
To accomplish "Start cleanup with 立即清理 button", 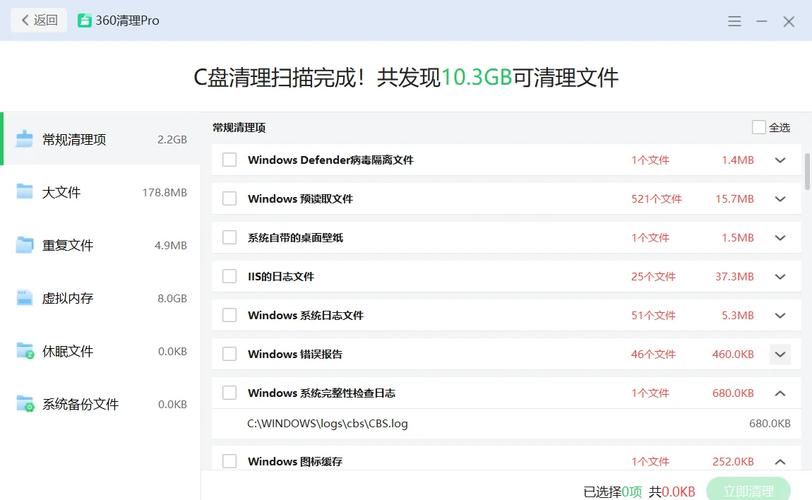I will [x=748, y=491].
